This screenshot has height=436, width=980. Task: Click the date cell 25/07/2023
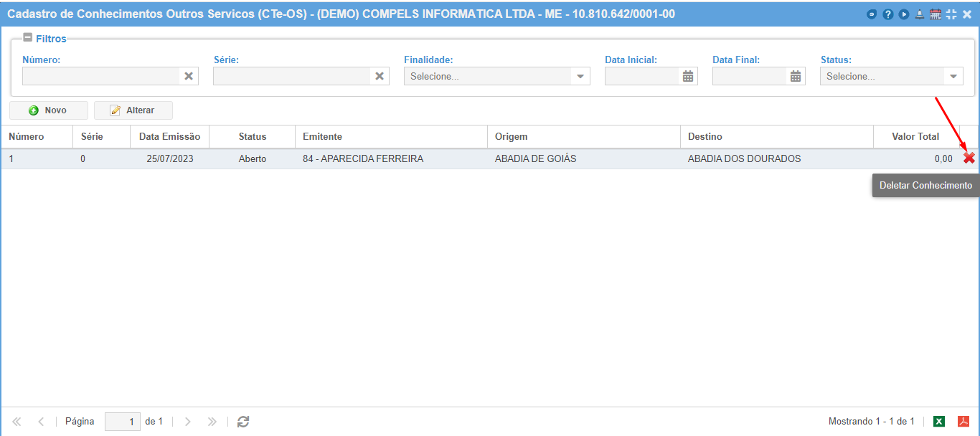pyautogui.click(x=170, y=158)
